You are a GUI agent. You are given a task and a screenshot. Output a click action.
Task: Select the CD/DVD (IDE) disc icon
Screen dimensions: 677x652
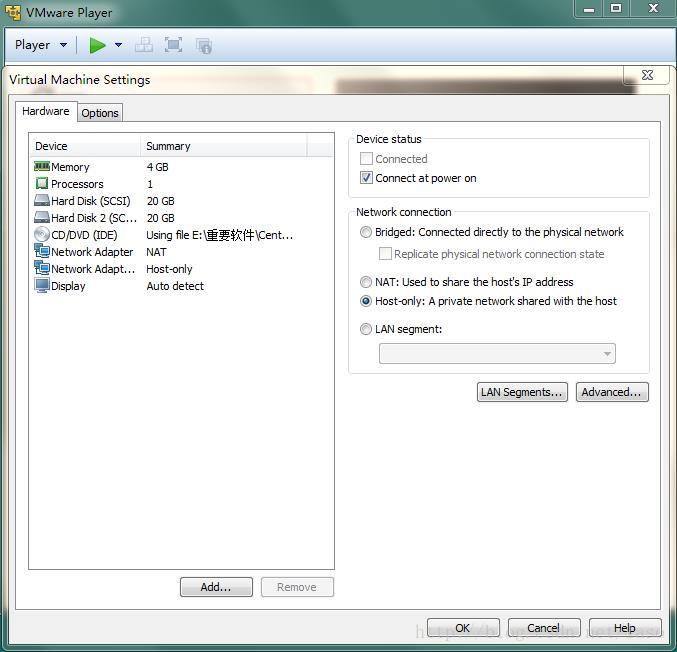(42, 234)
